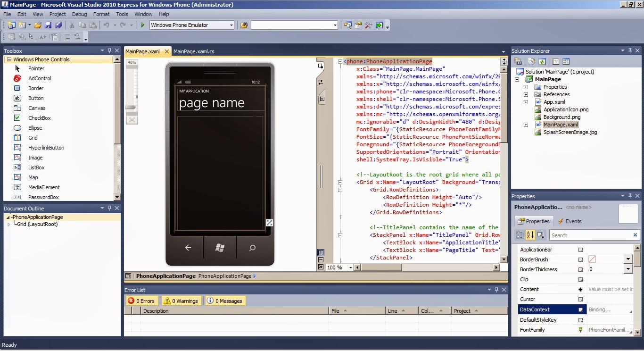Expand the App.xaml node
Viewport: 644px width, 351px height.
(x=526, y=102)
